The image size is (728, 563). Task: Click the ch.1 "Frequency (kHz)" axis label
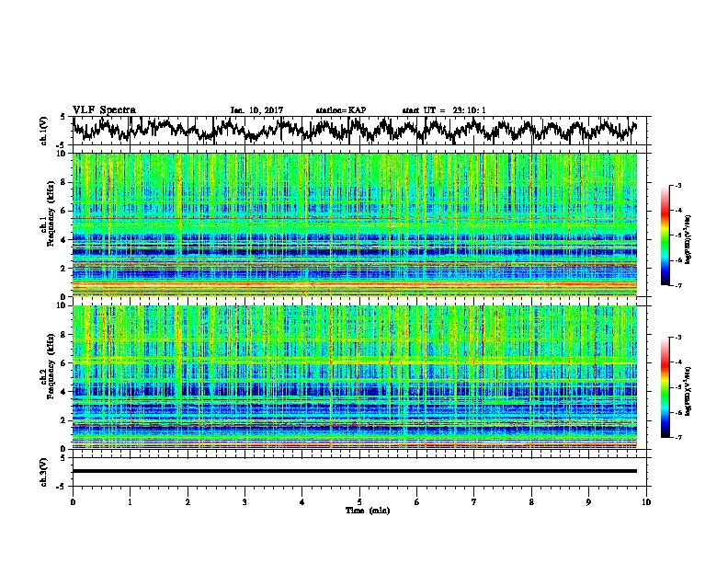(51, 213)
